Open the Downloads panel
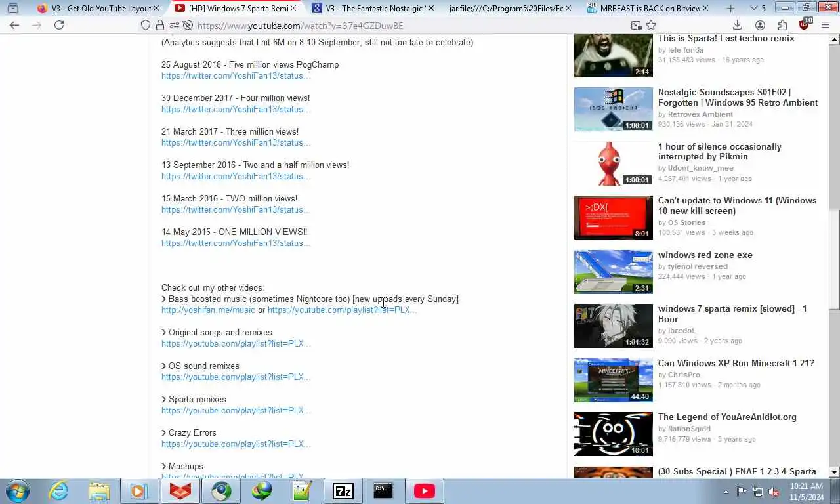This screenshot has height=504, width=840. (737, 25)
